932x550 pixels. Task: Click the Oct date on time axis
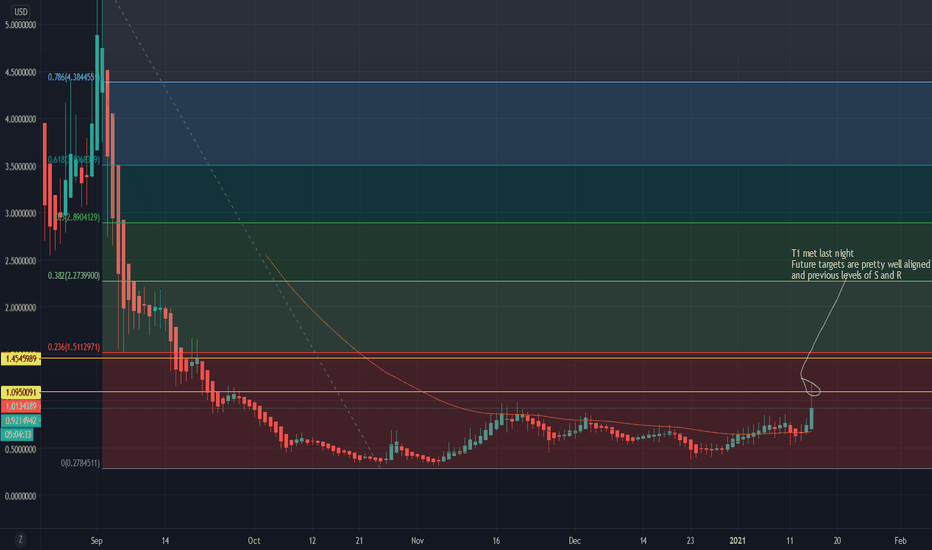254,540
